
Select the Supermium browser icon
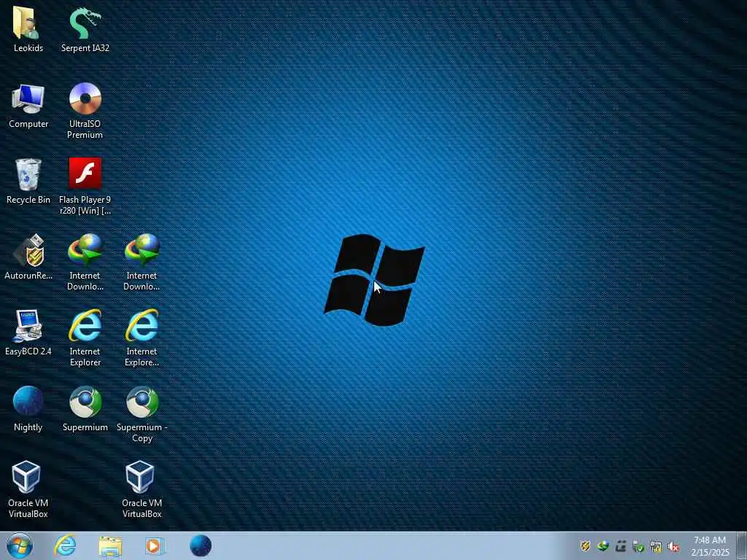point(85,408)
